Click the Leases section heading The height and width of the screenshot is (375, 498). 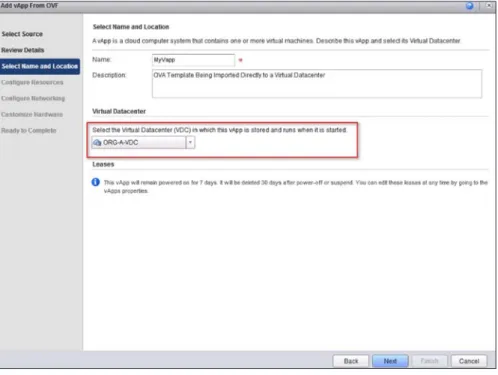coord(103,164)
